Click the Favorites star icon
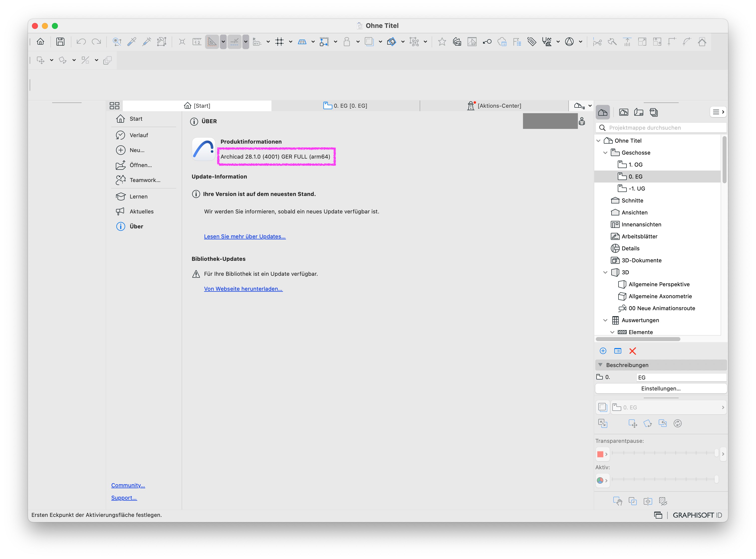The width and height of the screenshot is (756, 559). pyautogui.click(x=442, y=42)
